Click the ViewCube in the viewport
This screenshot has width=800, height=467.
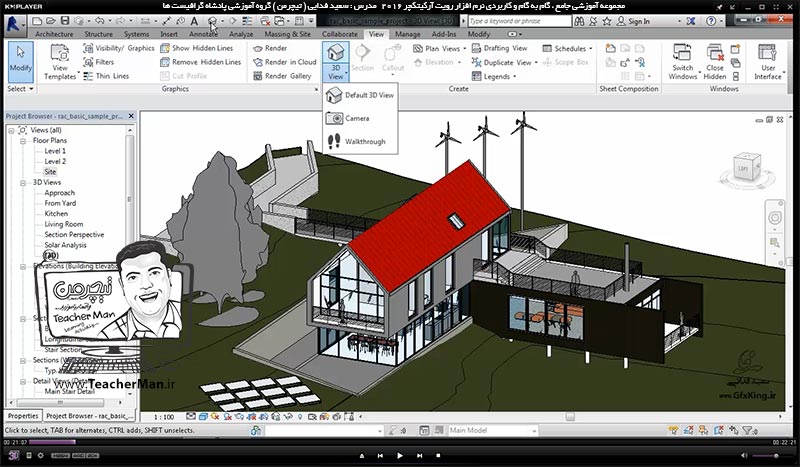click(x=746, y=168)
